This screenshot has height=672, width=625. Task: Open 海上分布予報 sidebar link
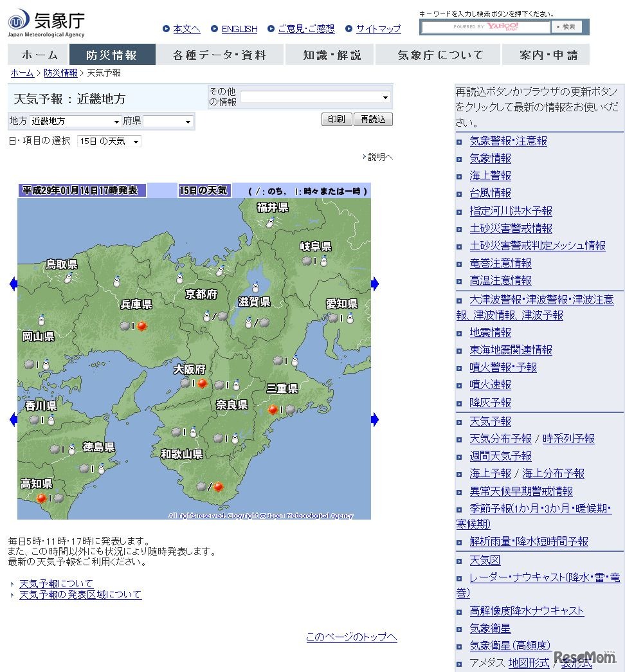[553, 473]
